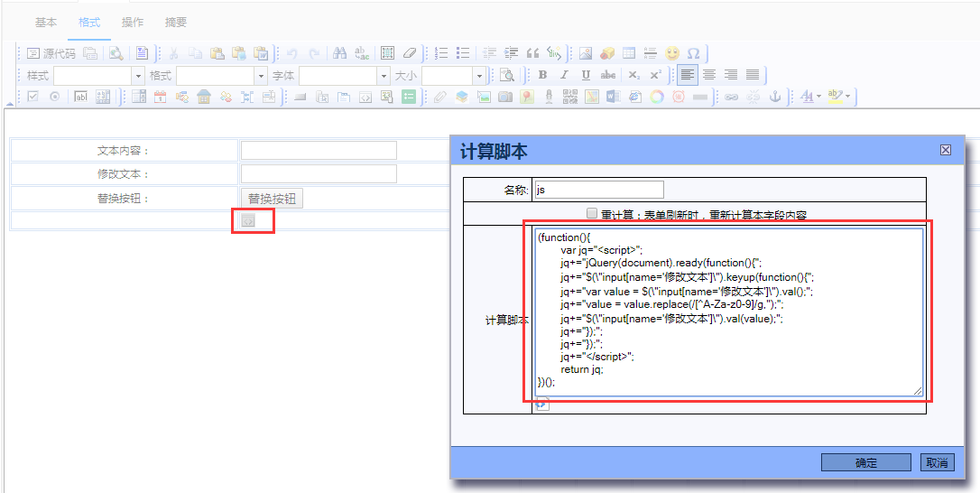Click the remove format eraser icon

coord(410,53)
